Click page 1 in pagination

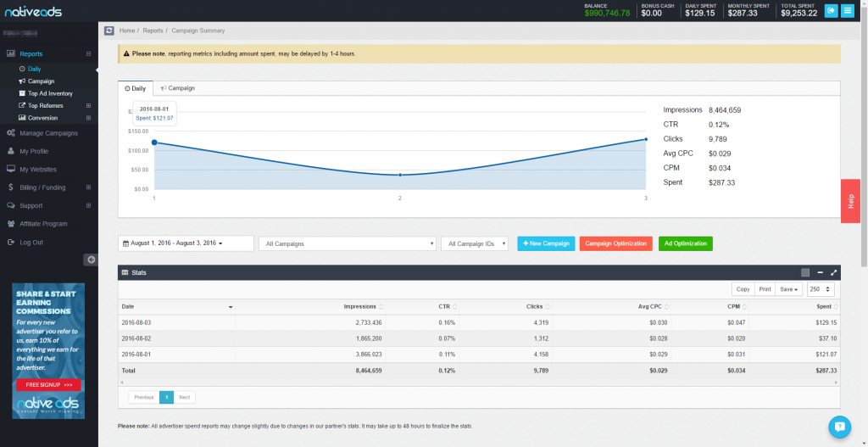[x=167, y=397]
